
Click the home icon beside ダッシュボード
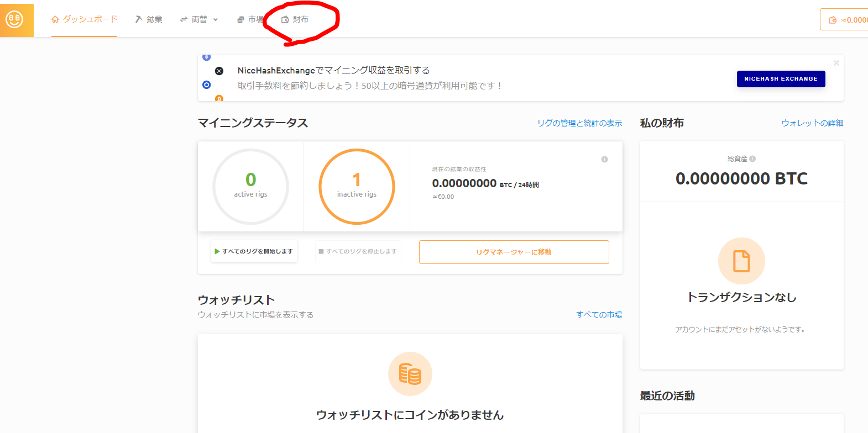pos(55,19)
